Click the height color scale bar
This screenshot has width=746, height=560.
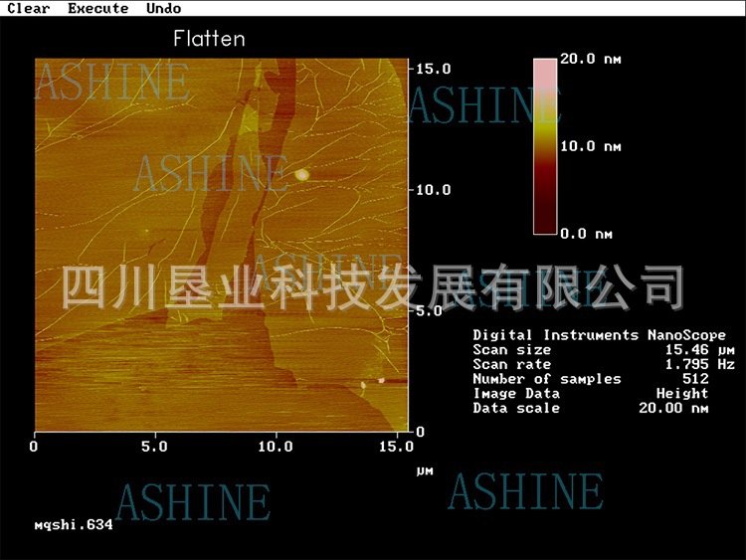coord(544,146)
